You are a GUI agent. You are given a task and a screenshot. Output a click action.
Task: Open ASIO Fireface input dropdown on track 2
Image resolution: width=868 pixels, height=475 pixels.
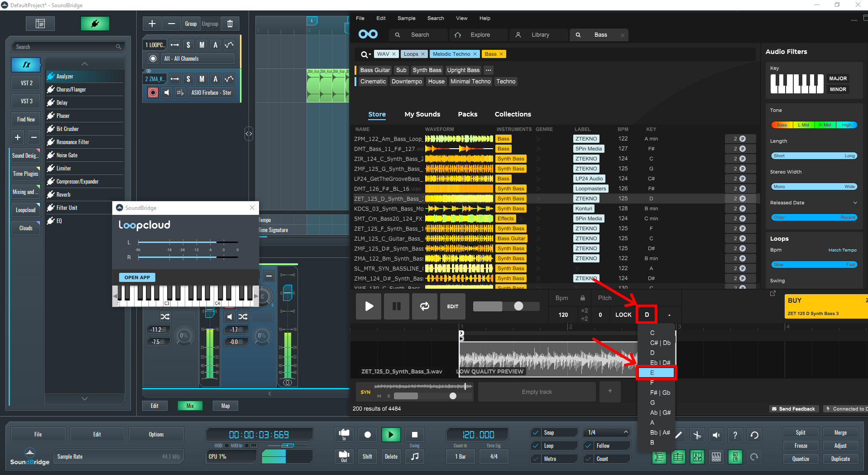click(x=211, y=92)
